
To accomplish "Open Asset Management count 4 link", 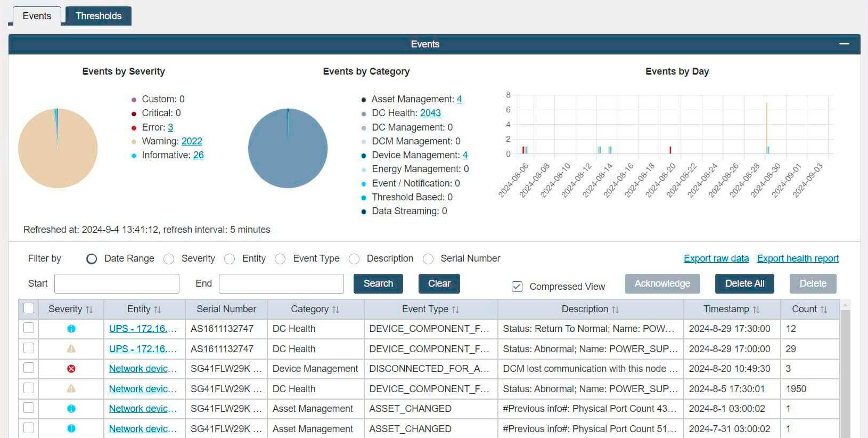I will coord(460,99).
